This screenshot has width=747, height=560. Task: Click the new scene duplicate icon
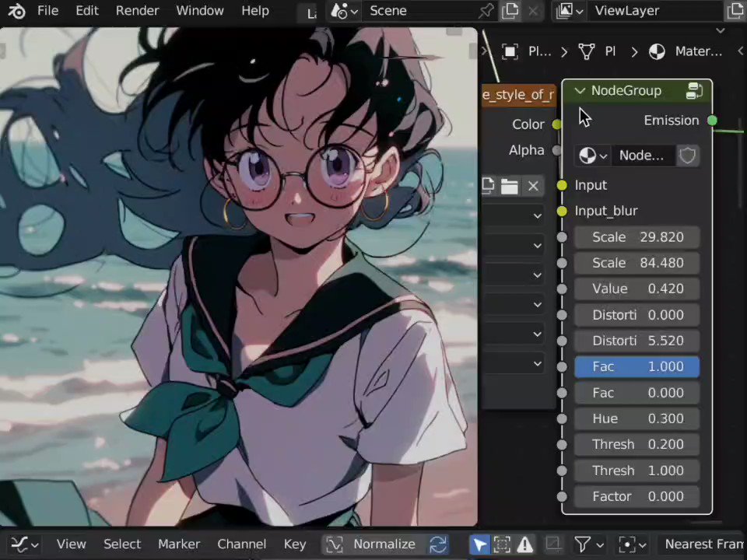pyautogui.click(x=510, y=11)
